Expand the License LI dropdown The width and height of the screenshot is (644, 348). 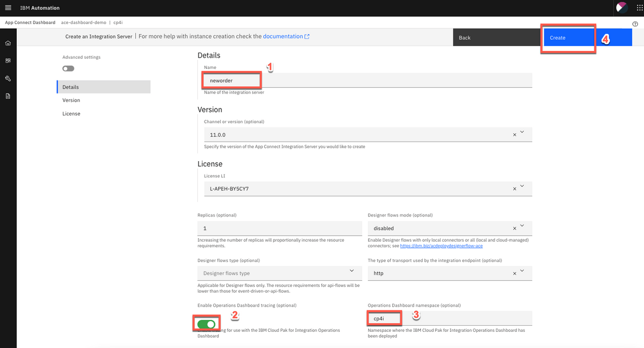coord(522,186)
